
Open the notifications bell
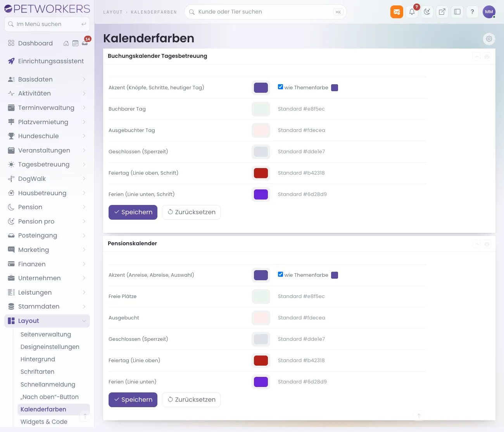412,12
